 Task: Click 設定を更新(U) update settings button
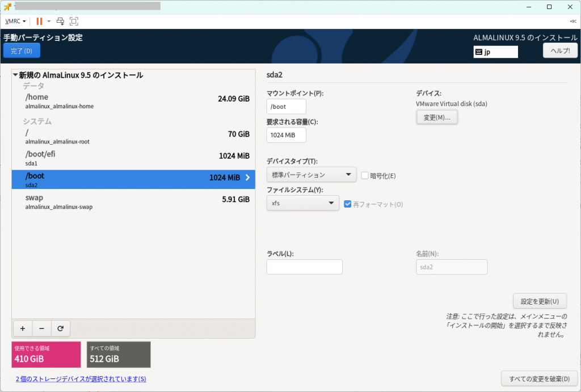(x=540, y=301)
